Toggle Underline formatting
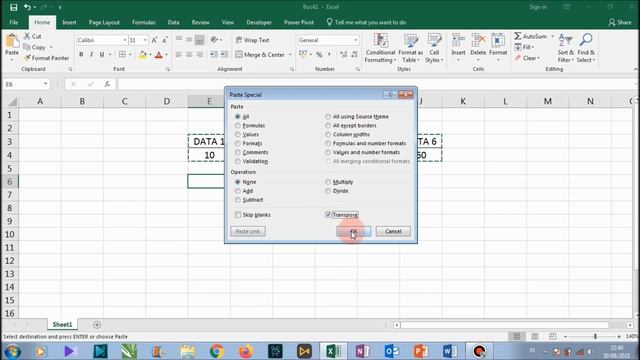Viewport: 640px width, 360px height. coord(102,54)
